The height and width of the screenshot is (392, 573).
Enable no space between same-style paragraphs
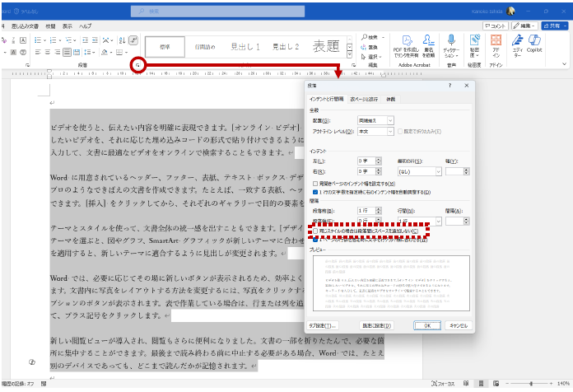(x=316, y=231)
